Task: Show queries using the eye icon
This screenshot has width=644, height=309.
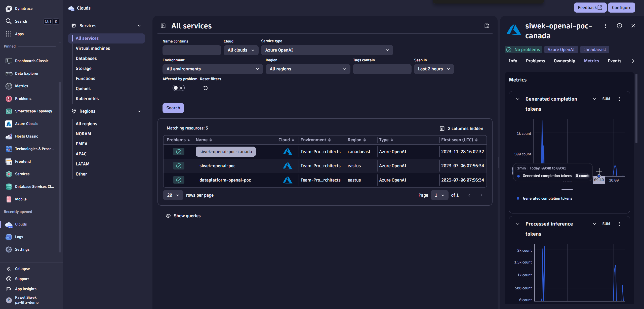Action: coord(168,216)
